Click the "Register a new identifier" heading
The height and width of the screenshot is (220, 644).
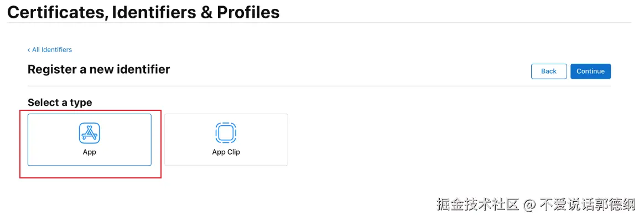(98, 69)
